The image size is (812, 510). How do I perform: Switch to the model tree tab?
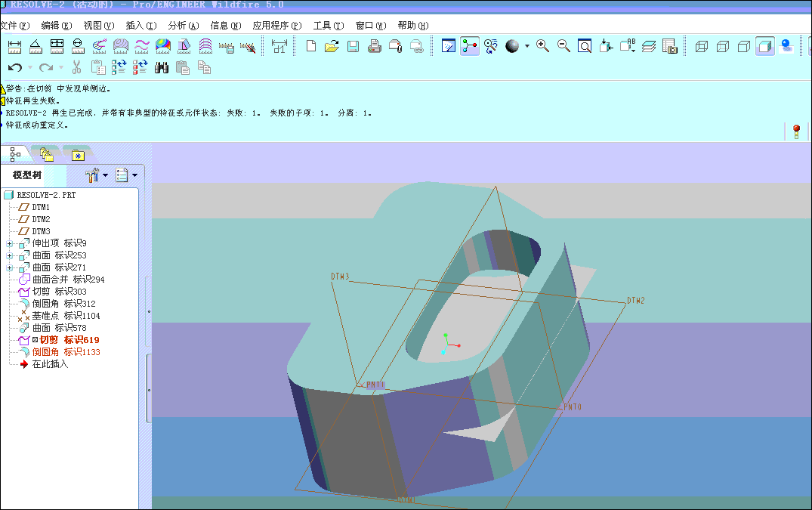(x=15, y=154)
